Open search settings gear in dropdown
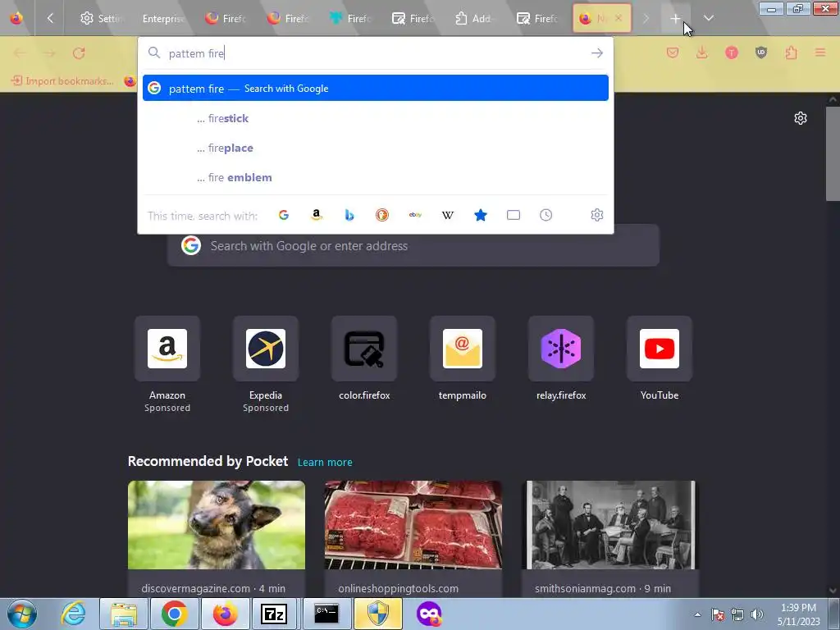The image size is (840, 630). click(597, 215)
